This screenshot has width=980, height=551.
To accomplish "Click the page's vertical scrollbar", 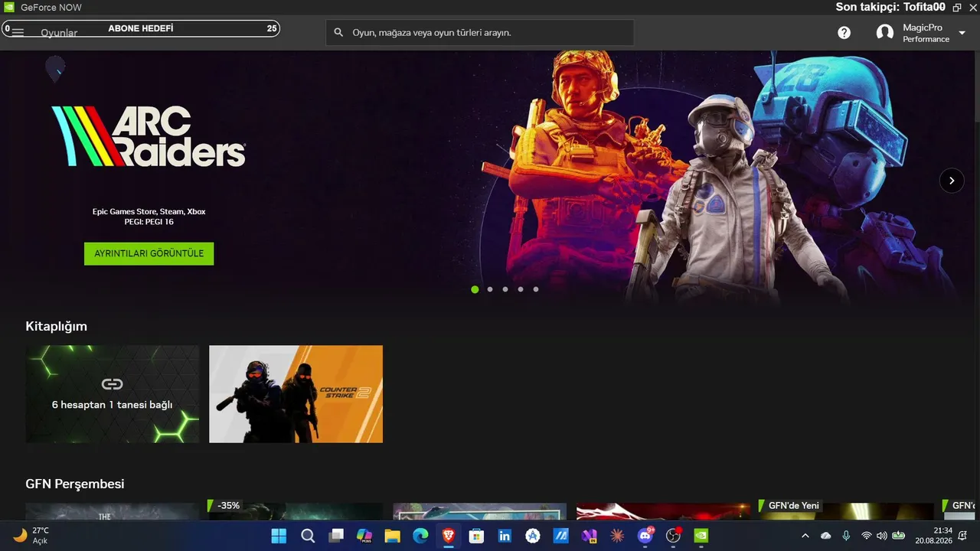I will [x=976, y=84].
